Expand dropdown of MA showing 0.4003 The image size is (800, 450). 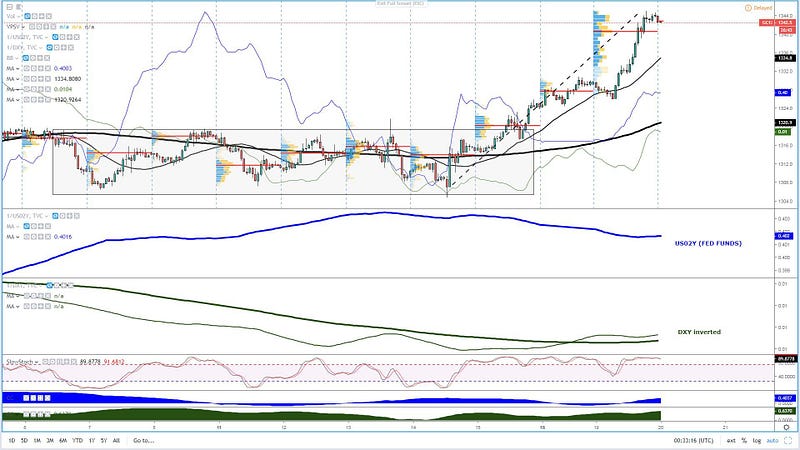click(x=18, y=68)
